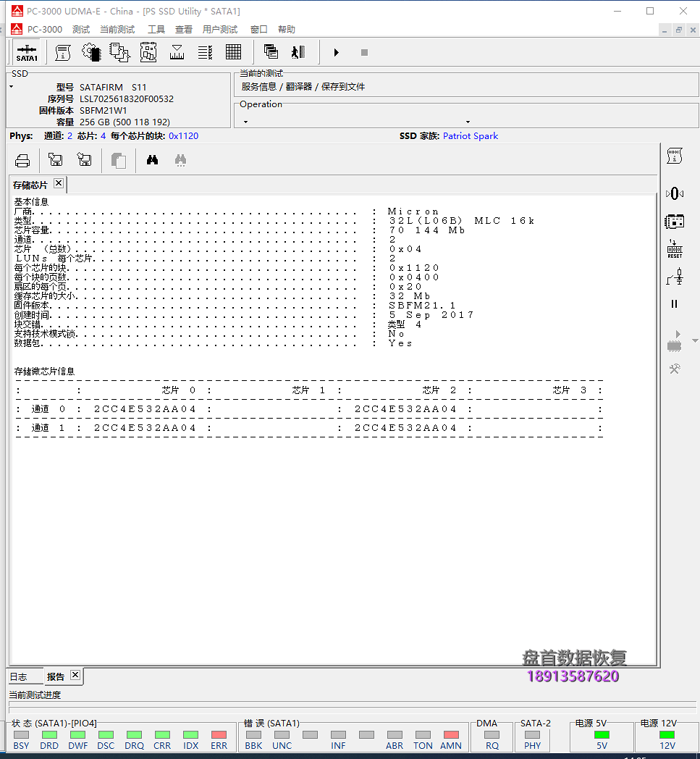Click the ERR status indicator
The width and height of the screenshot is (700, 759).
pos(219,735)
